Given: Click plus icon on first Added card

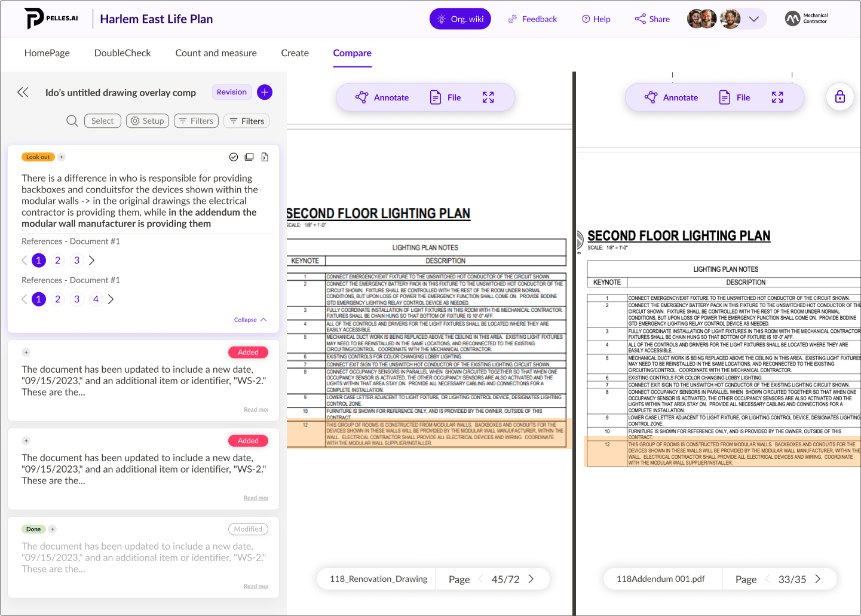Looking at the screenshot, I should point(26,353).
